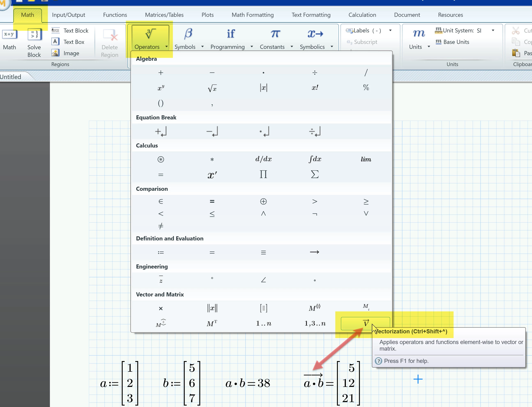Insert the addition equation break operator

click(161, 131)
